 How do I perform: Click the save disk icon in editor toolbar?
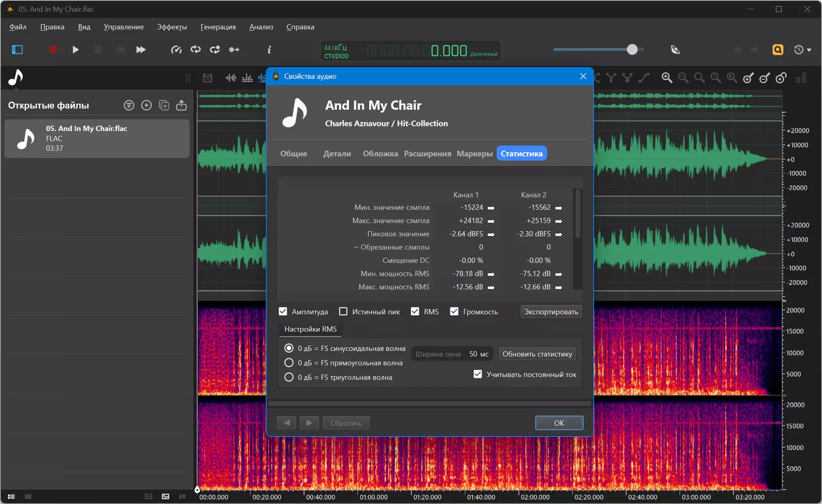tap(208, 78)
